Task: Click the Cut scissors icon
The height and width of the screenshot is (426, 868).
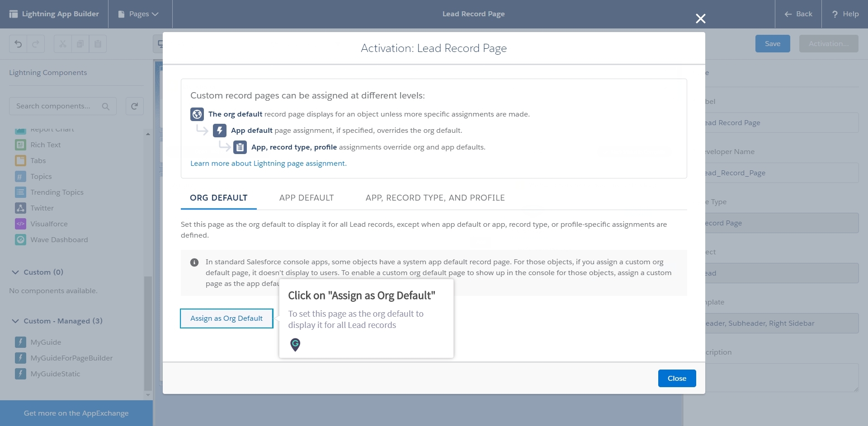Action: (63, 44)
